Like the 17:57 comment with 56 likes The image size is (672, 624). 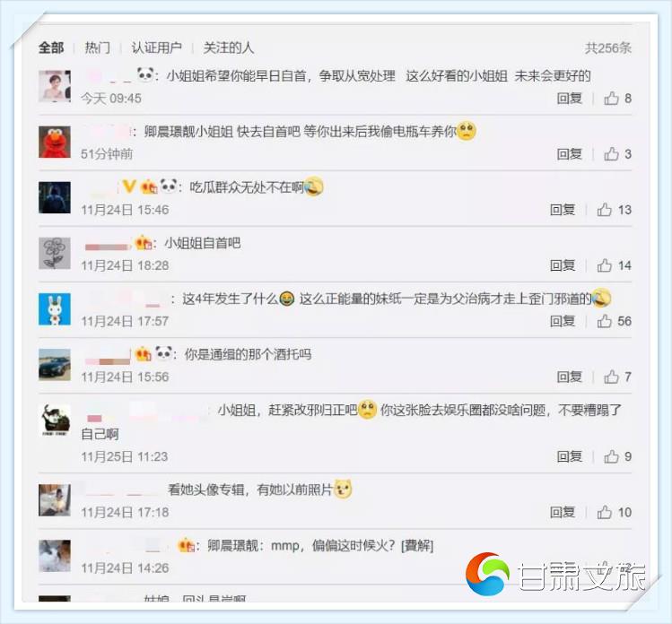pyautogui.click(x=605, y=321)
